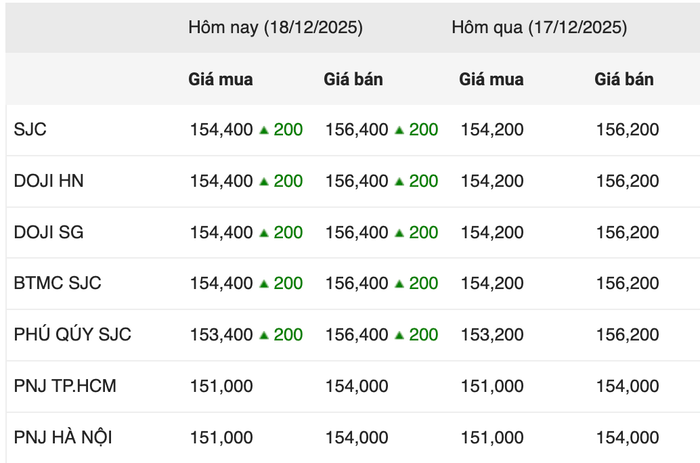Image resolution: width=700 pixels, height=463 pixels.
Task: Select the SJC row label
Action: pyautogui.click(x=30, y=130)
